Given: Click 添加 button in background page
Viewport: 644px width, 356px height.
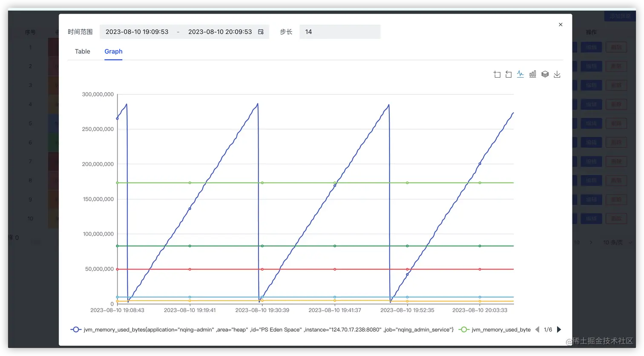Looking at the screenshot, I should pyautogui.click(x=620, y=16).
